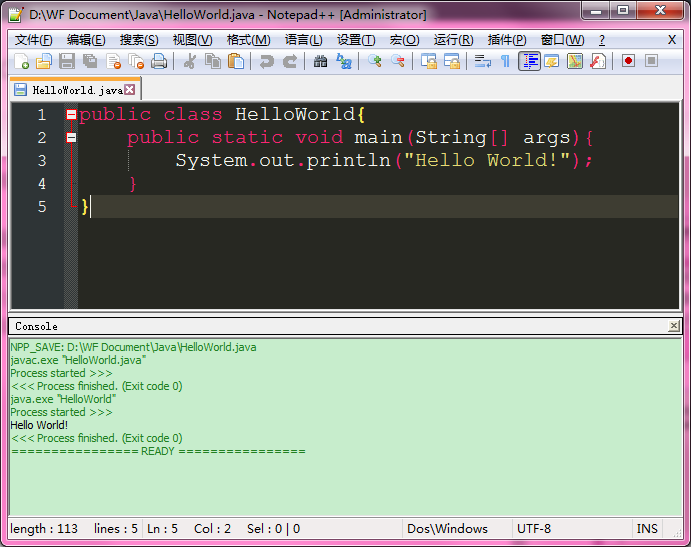Close the Console panel
Image resolution: width=691 pixels, height=547 pixels.
674,326
